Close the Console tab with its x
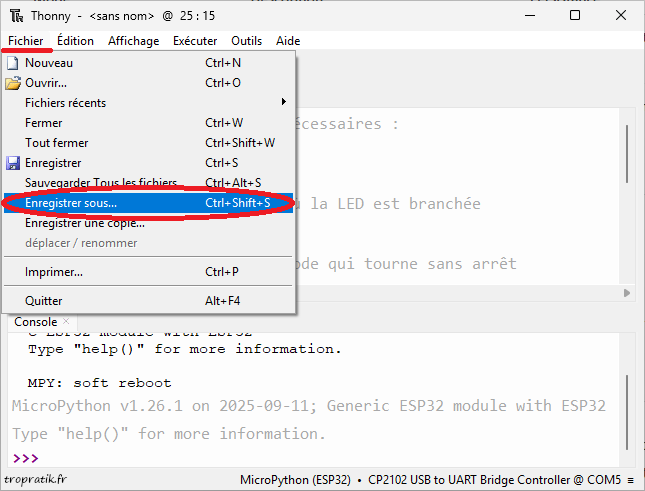Image resolution: width=645 pixels, height=491 pixels. click(x=67, y=321)
